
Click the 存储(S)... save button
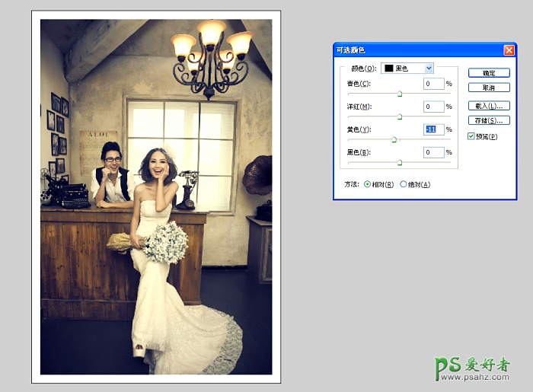click(x=488, y=120)
